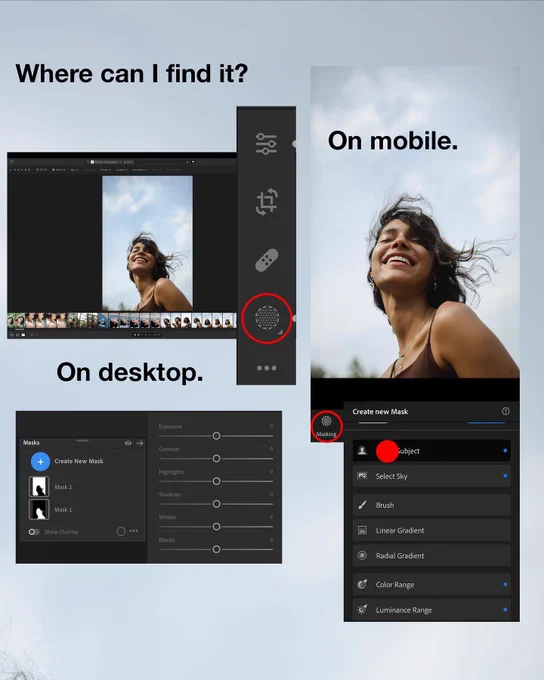The image size is (544, 680).
Task: Choose the Radial Gradient mask option
Action: tap(432, 556)
